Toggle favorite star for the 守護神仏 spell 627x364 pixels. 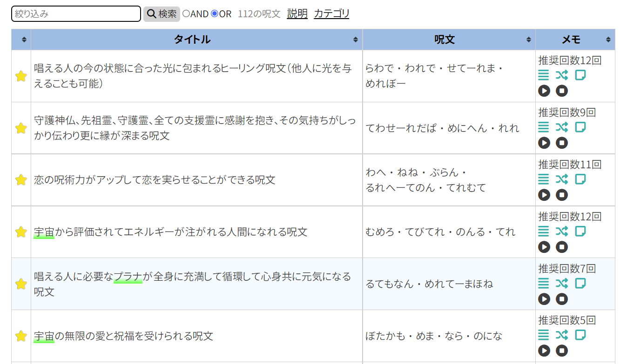pyautogui.click(x=21, y=128)
